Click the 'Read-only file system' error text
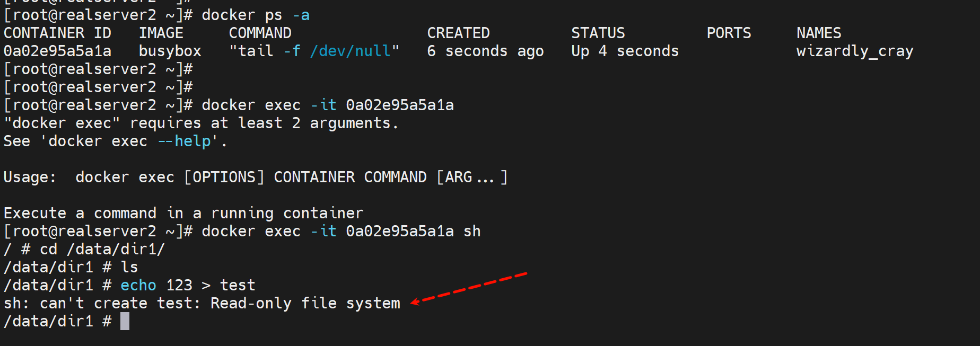This screenshot has width=980, height=346. click(305, 303)
